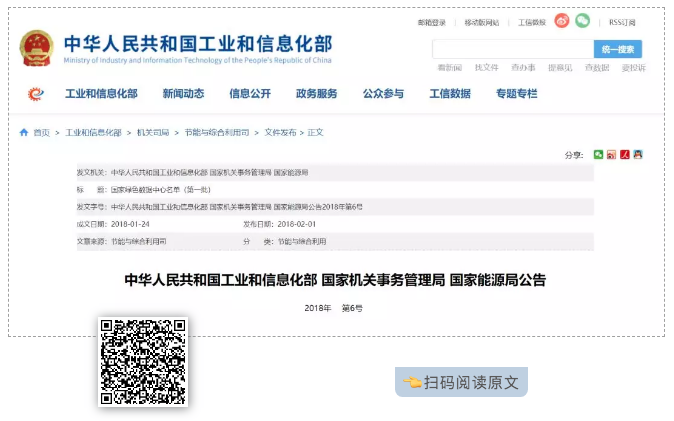
Task: Click the QR code image
Action: (x=143, y=362)
